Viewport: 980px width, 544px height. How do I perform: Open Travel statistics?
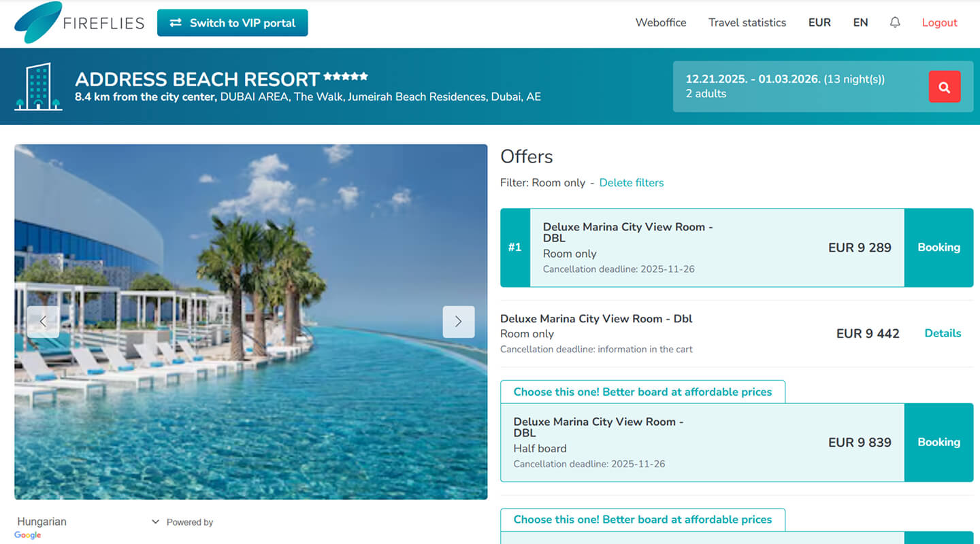click(747, 22)
